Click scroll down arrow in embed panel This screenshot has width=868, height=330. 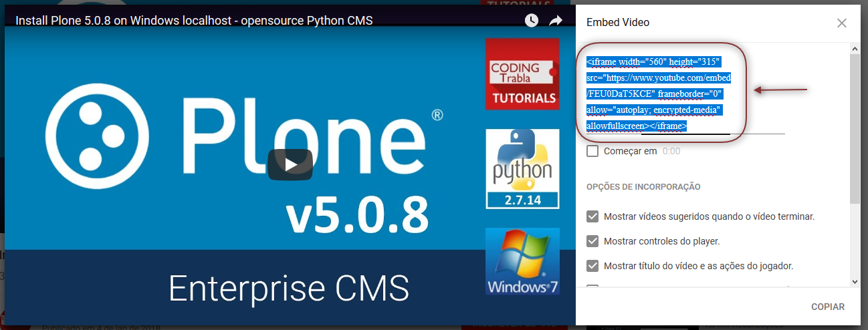tap(855, 282)
